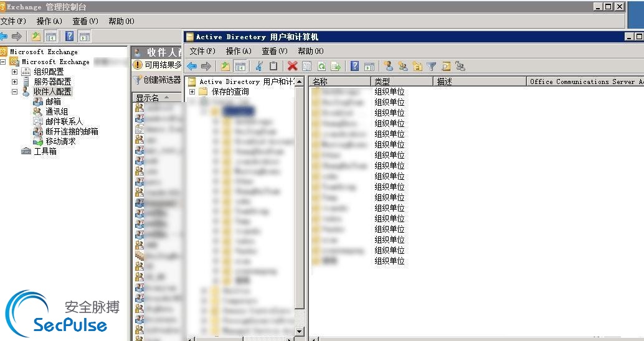
Task: Click the create new organizational unit icon
Action: pyautogui.click(x=417, y=66)
